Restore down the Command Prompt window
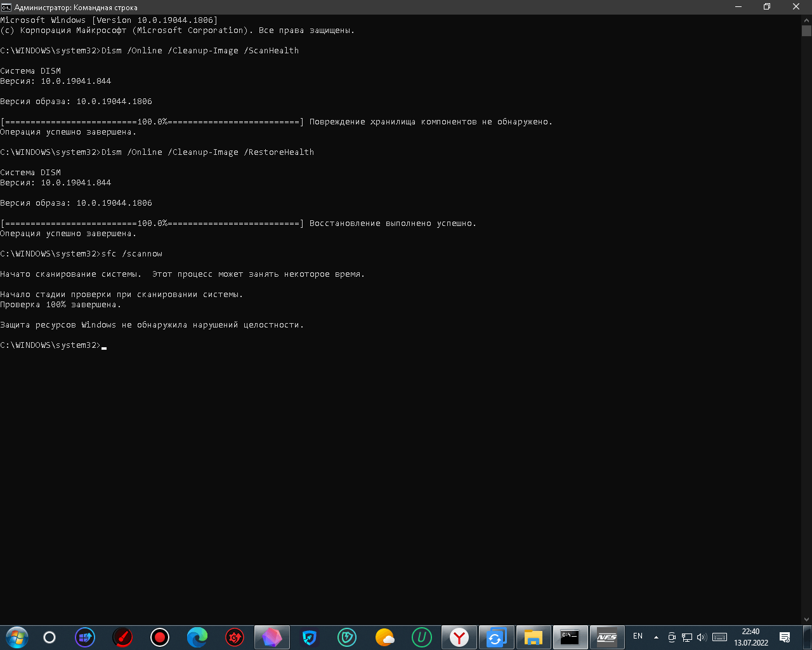Screen dimensions: 812x650 point(767,7)
